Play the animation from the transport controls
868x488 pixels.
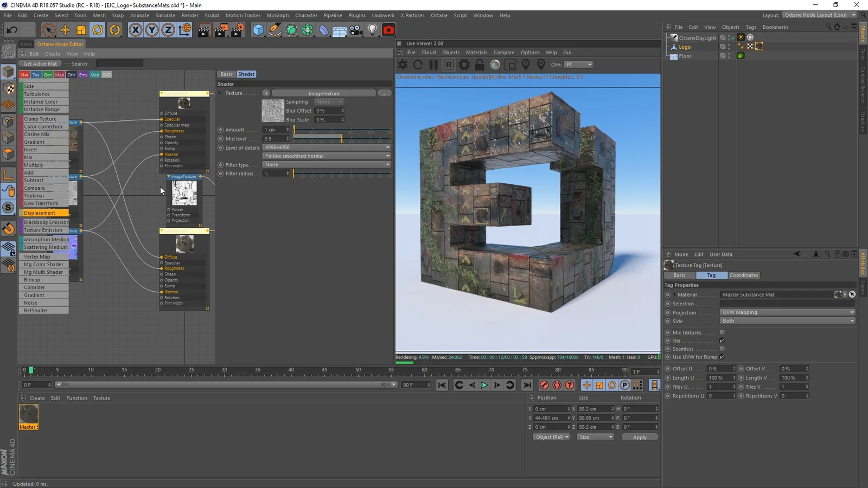[484, 385]
